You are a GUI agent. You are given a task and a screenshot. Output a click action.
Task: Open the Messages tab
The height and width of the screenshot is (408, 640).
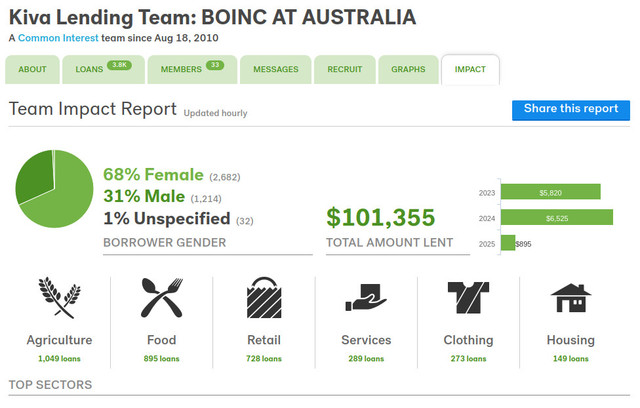click(276, 69)
